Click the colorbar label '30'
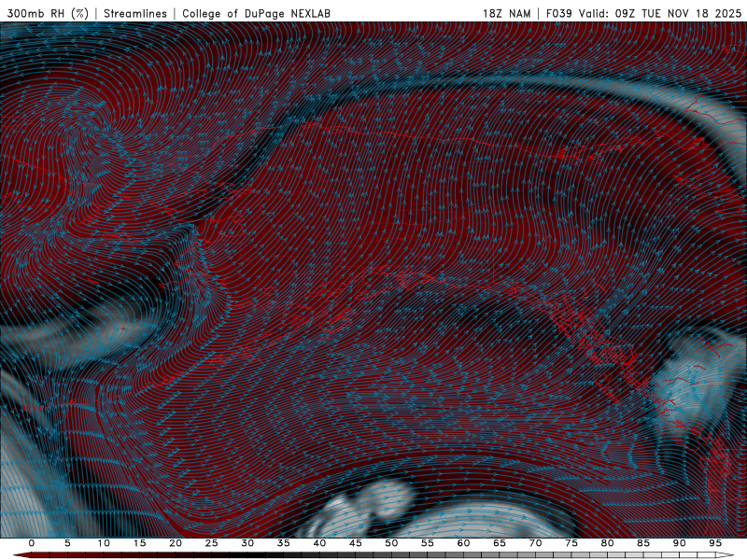Viewport: 747px width, 560px height. point(247,543)
